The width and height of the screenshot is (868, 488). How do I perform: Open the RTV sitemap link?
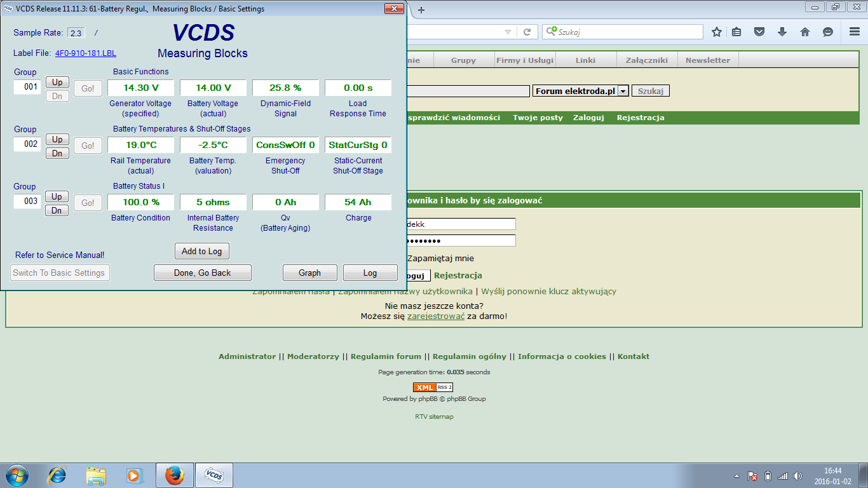click(x=434, y=417)
